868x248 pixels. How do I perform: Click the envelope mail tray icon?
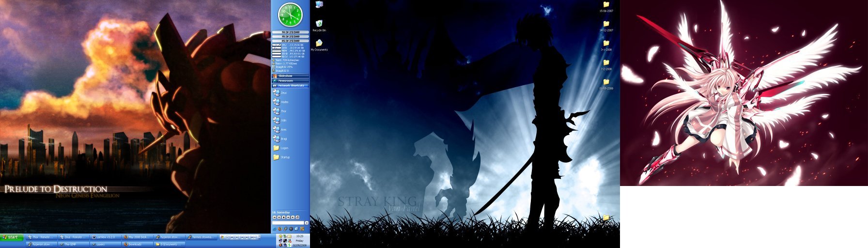tap(289, 236)
